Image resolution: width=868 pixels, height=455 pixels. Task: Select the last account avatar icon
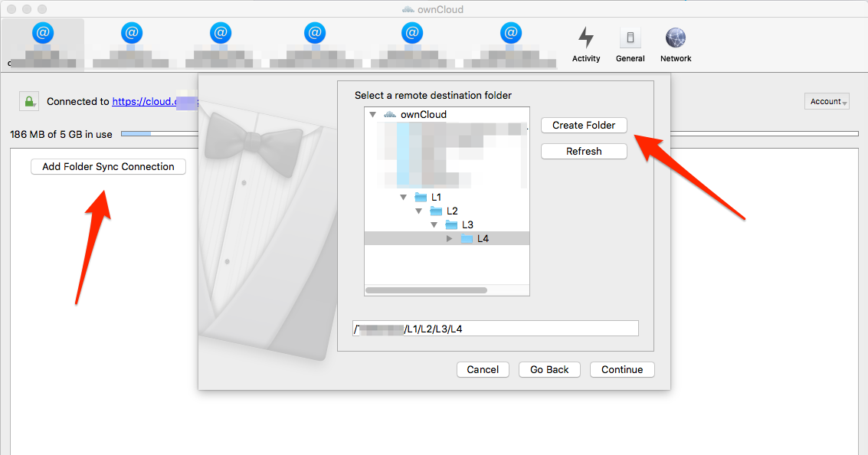click(x=509, y=32)
